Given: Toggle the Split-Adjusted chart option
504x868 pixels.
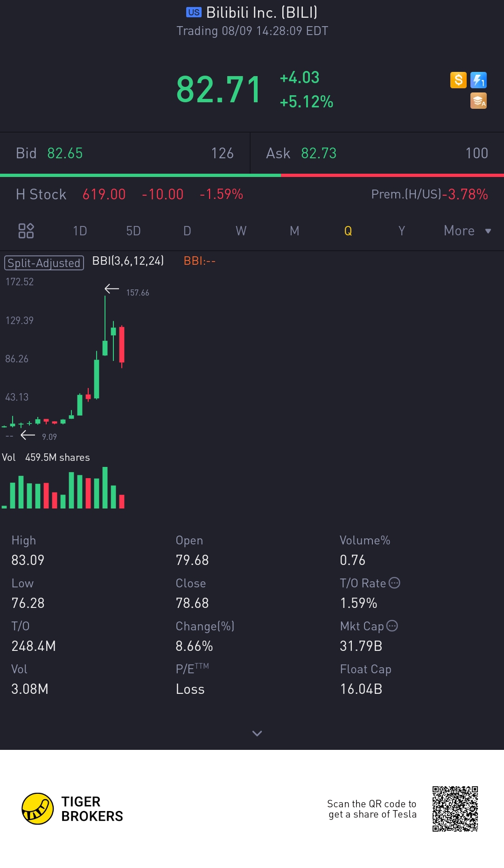Looking at the screenshot, I should (44, 263).
